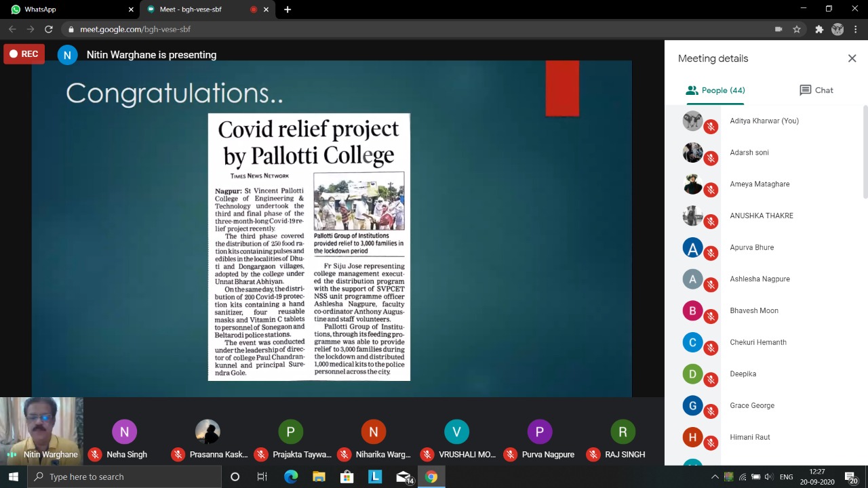Click muted mic icon beside Chekuri Hemanth
The height and width of the screenshot is (488, 868).
tap(711, 348)
